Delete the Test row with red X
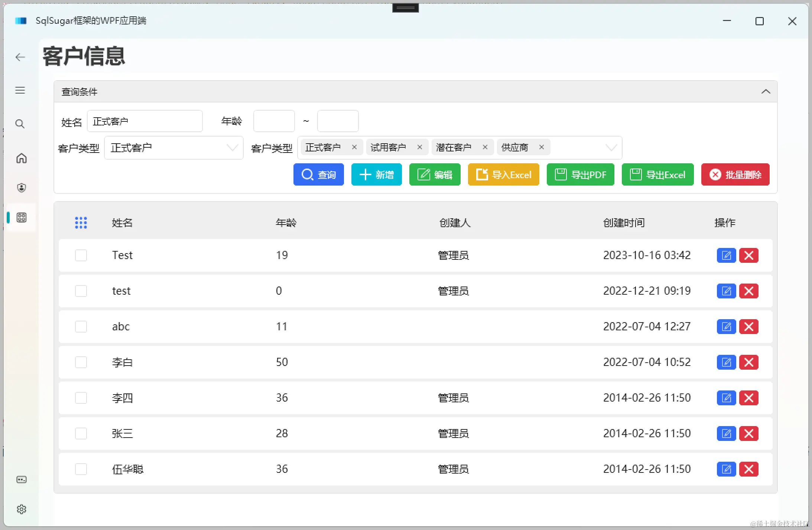Image resolution: width=812 pixels, height=530 pixels. pyautogui.click(x=749, y=255)
